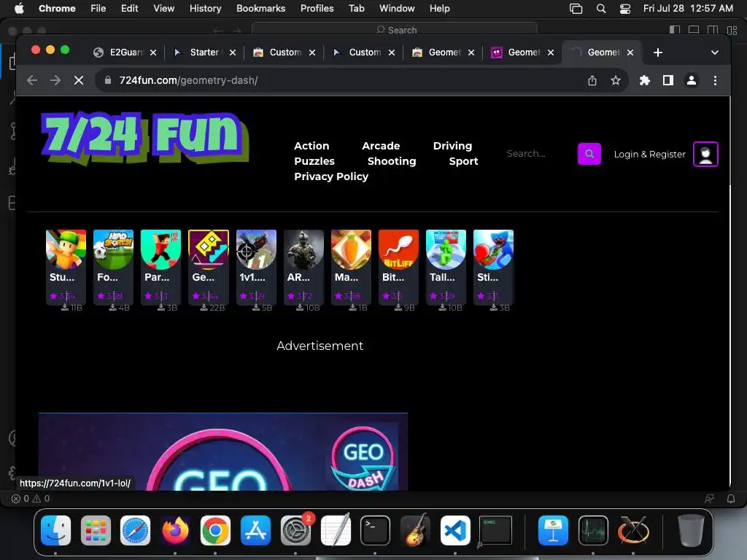Go to the Sport category
Screen dimensions: 747x560
click(x=463, y=161)
